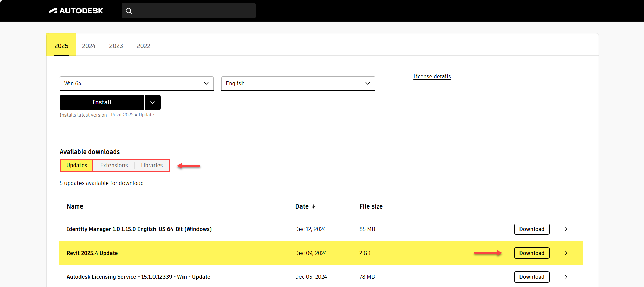Open the Revit 2025.4 Update link

132,115
